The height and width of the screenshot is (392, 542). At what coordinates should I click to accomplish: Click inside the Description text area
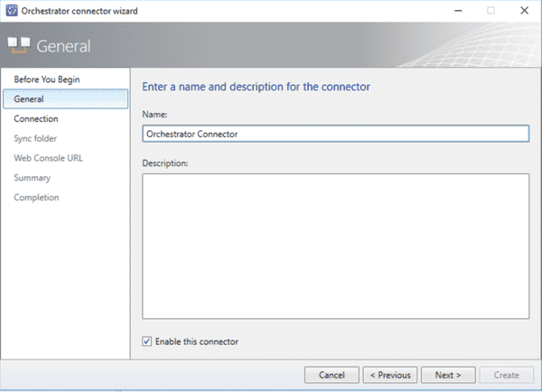[336, 246]
